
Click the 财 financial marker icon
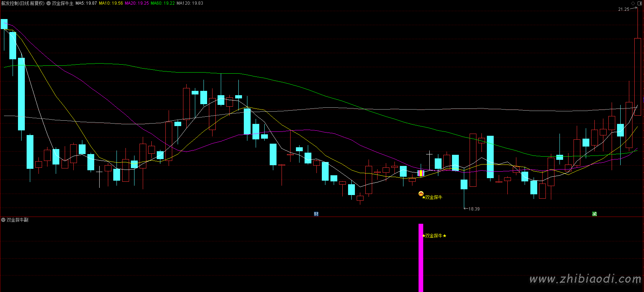[x=316, y=214]
